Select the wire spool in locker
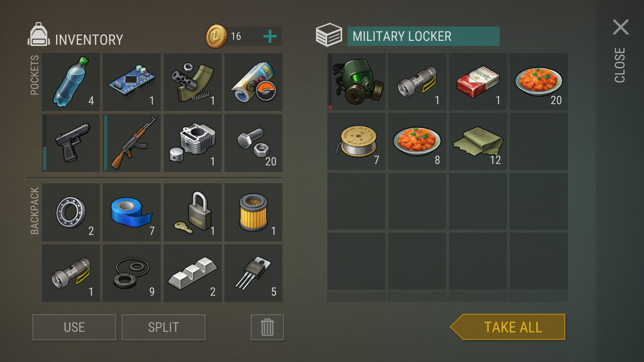Viewport: 644px width, 362px height. (x=356, y=141)
